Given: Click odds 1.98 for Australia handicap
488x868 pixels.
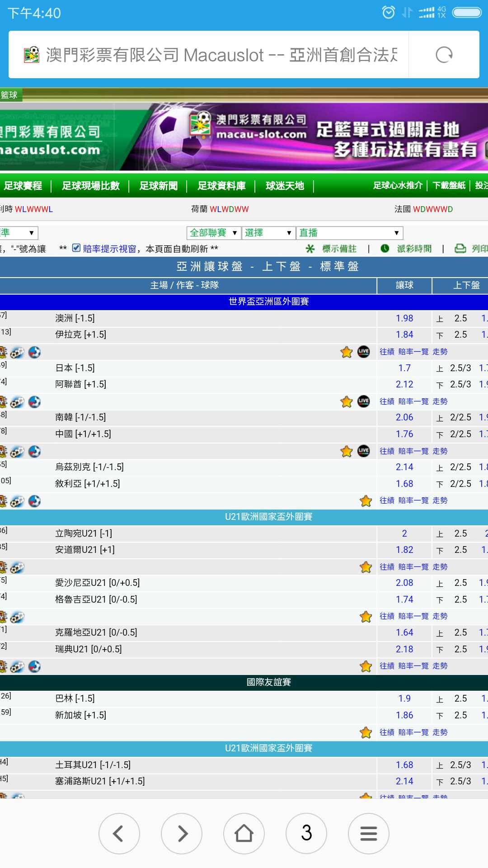Looking at the screenshot, I should [404, 318].
